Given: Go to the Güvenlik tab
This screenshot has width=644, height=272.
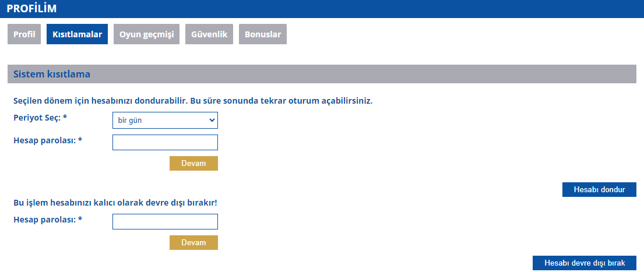Looking at the screenshot, I should (210, 34).
